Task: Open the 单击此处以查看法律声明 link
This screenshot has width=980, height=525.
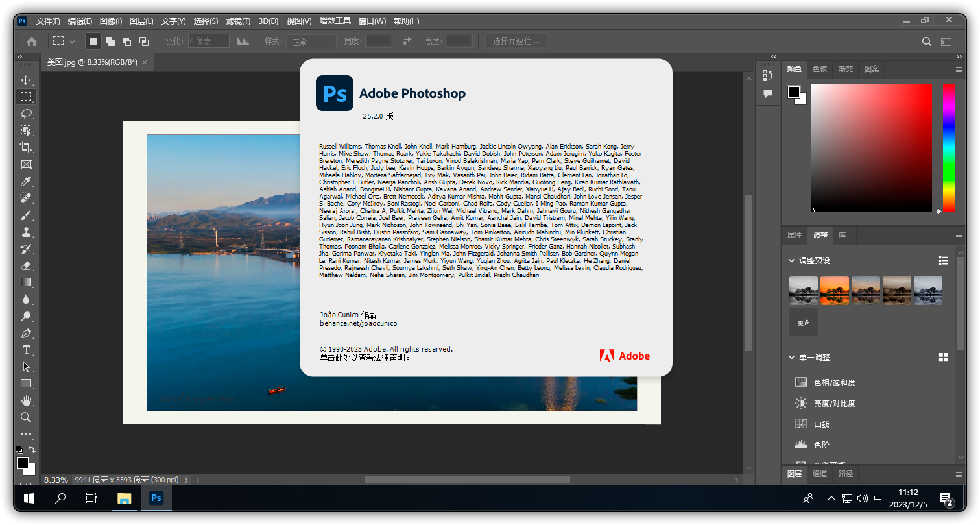Action: click(366, 358)
